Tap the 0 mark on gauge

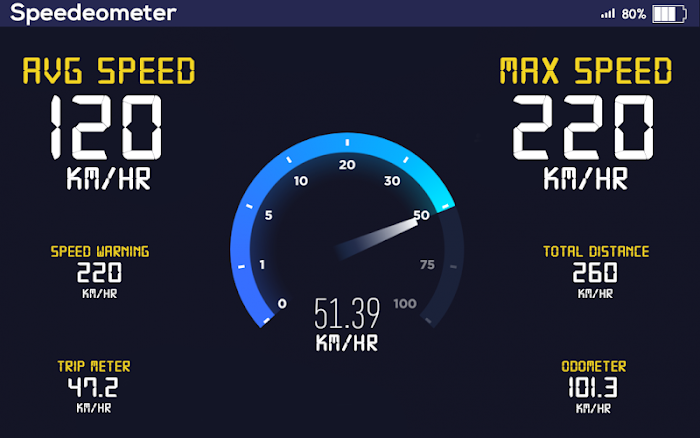click(282, 304)
